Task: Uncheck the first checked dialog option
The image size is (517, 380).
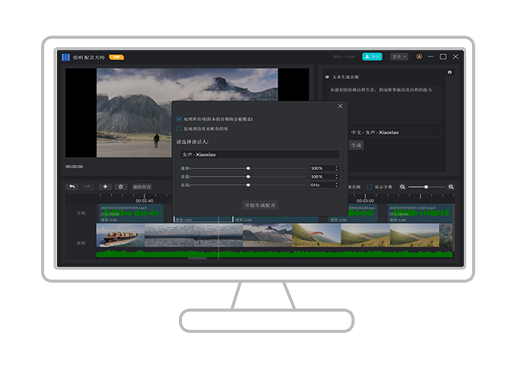Action: (x=179, y=119)
